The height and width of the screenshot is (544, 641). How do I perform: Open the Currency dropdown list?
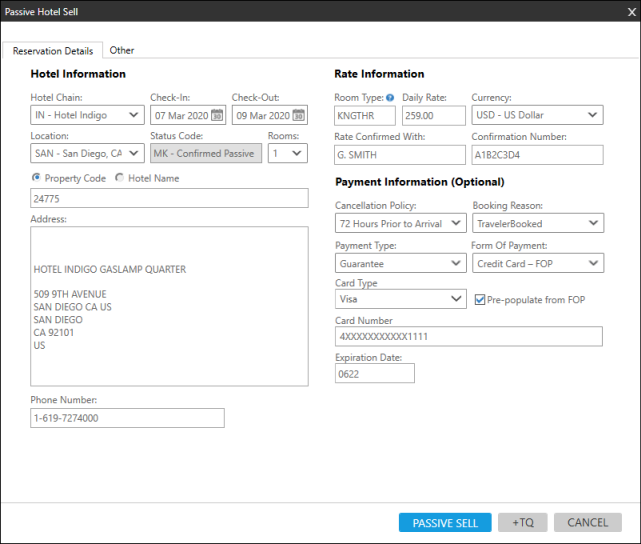537,115
